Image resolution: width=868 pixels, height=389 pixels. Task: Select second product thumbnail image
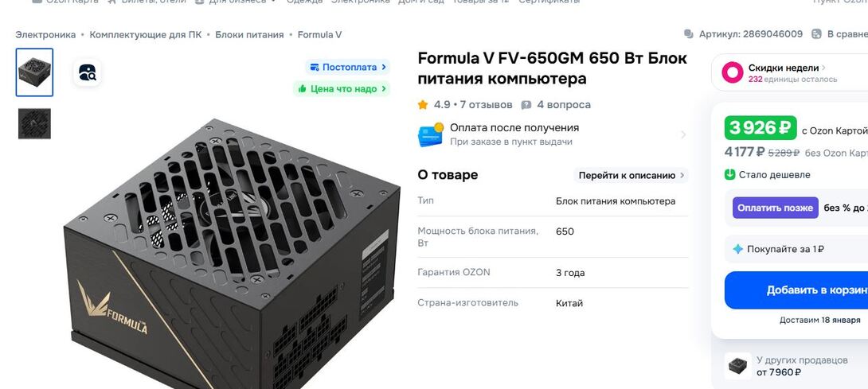click(x=34, y=123)
